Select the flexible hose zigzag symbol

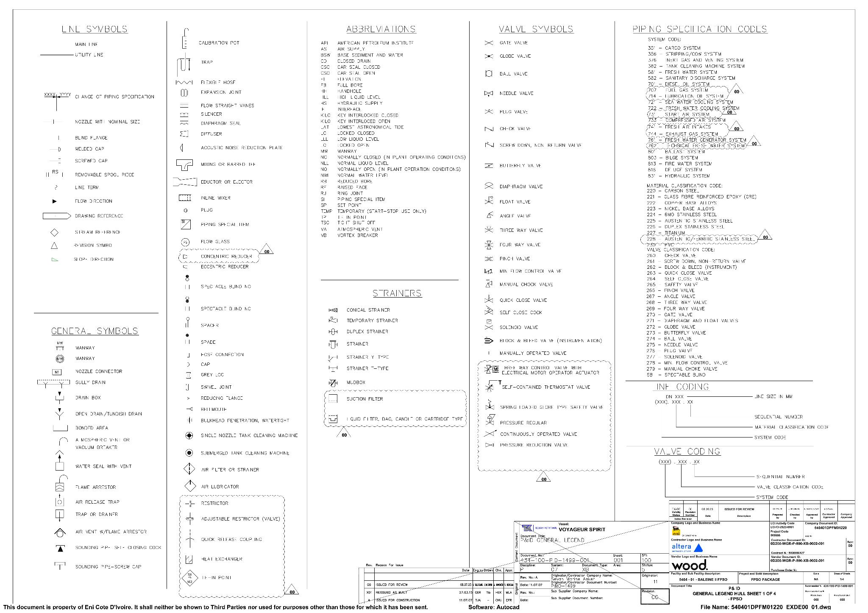click(x=184, y=82)
